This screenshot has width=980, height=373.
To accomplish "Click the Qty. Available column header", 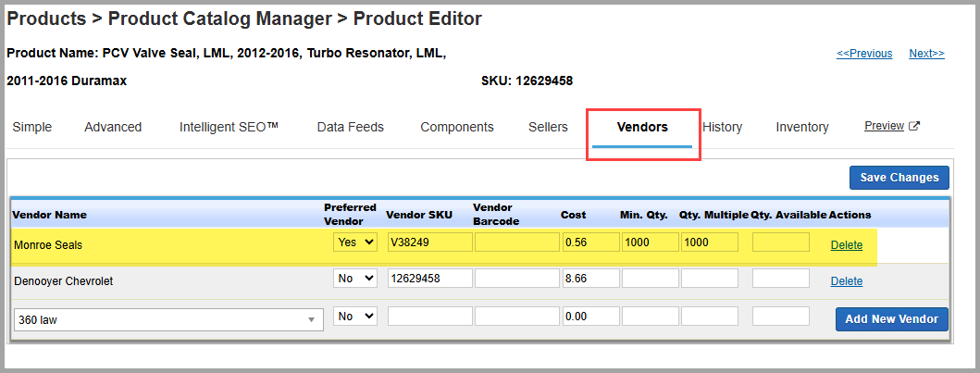I will (788, 215).
